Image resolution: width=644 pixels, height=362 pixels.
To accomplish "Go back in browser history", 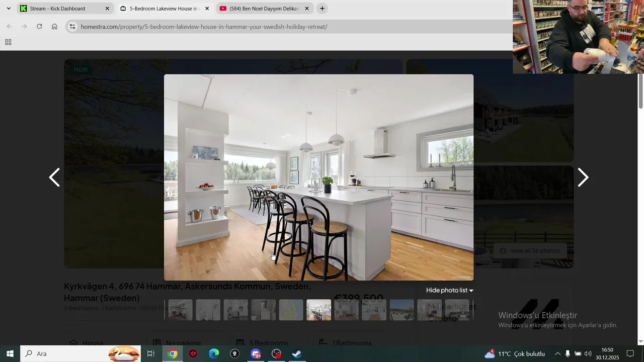I will tap(9, 27).
